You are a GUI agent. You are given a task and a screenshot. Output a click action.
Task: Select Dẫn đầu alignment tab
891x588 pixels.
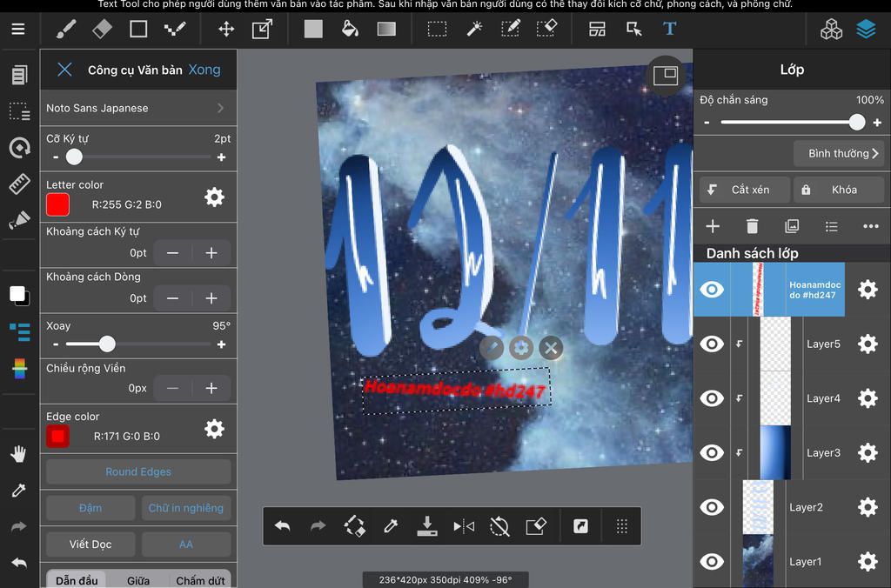[x=77, y=580]
